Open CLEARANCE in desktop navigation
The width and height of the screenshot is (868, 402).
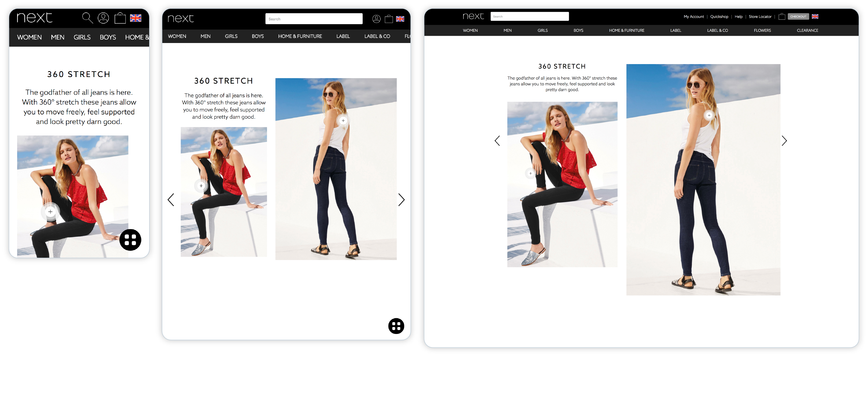point(807,30)
